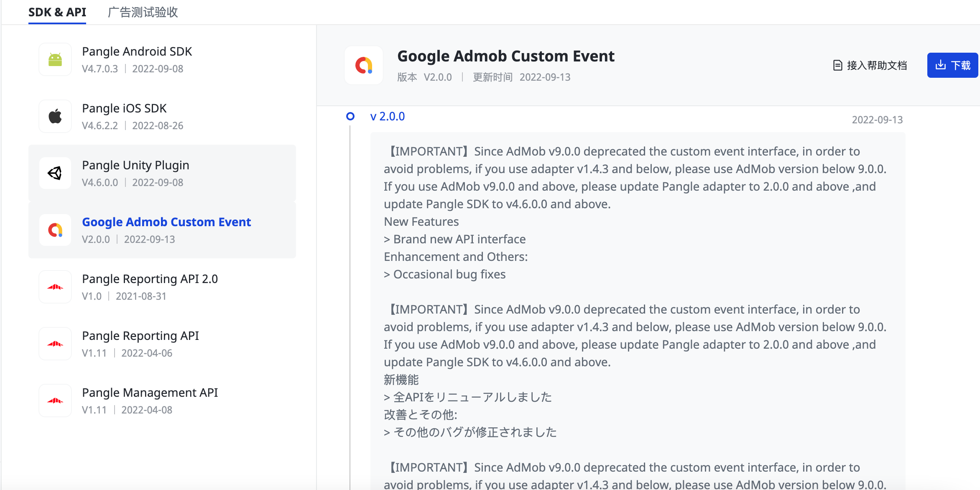
Task: Select Pangle iOS SDK entry
Action: (x=162, y=116)
